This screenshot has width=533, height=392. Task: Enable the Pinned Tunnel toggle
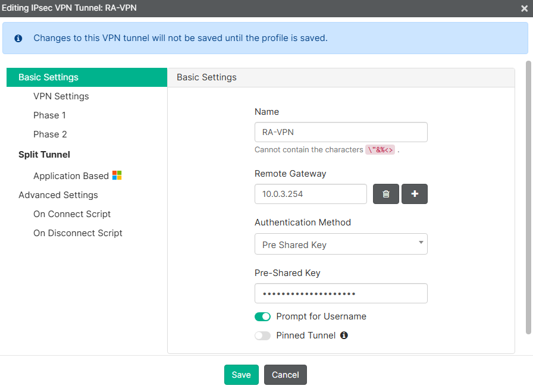(x=262, y=335)
